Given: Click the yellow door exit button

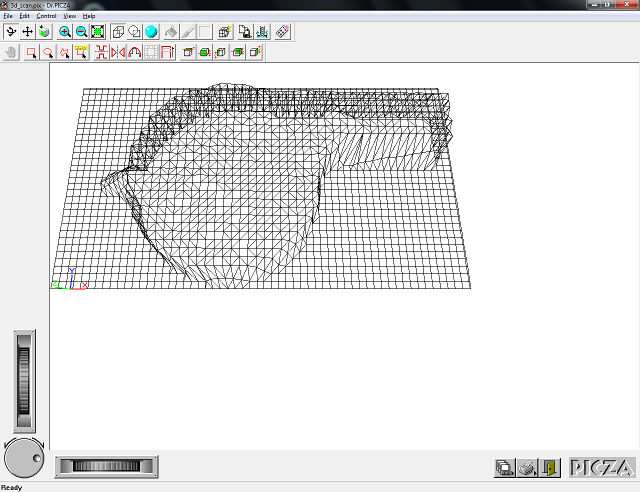Looking at the screenshot, I should [550, 468].
